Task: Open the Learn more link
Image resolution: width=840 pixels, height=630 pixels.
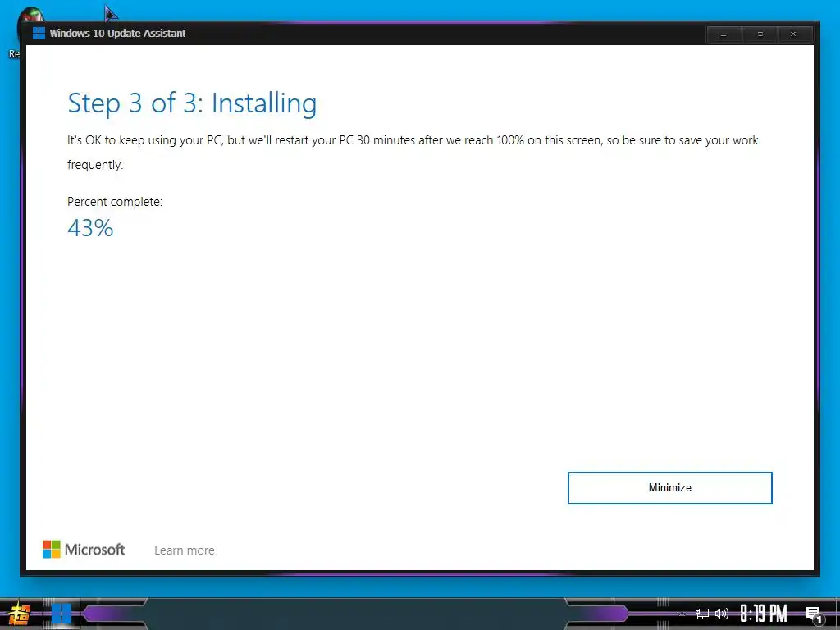Action: (x=185, y=550)
